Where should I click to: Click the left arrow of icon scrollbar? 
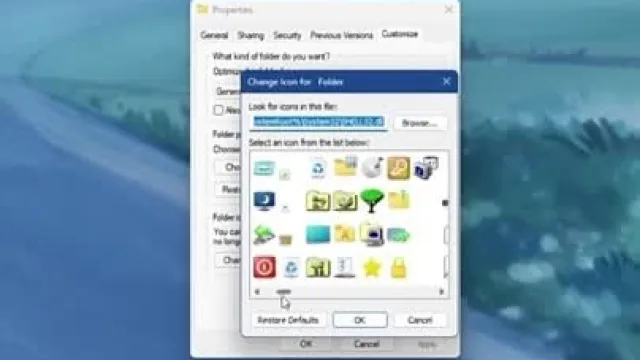pos(257,292)
